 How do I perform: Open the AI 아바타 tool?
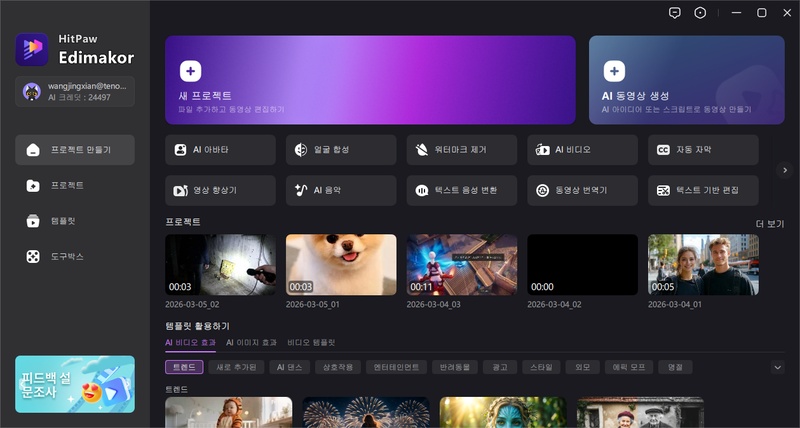coord(220,150)
